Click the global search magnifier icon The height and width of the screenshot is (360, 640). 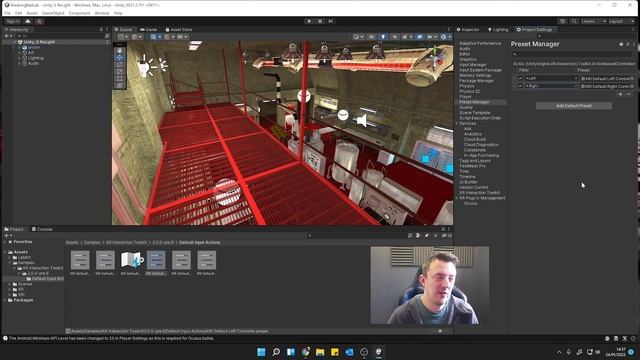coord(574,21)
